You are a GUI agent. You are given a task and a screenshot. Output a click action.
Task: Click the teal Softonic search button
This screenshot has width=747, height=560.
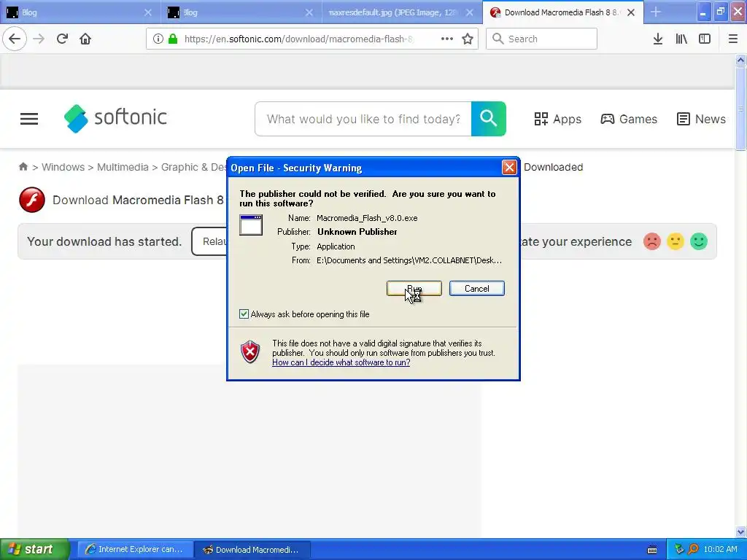click(x=488, y=119)
